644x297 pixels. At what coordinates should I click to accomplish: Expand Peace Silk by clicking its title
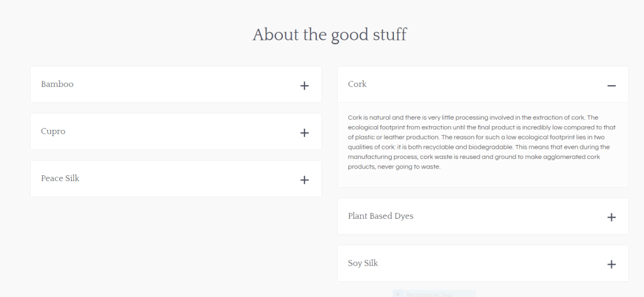pos(60,178)
